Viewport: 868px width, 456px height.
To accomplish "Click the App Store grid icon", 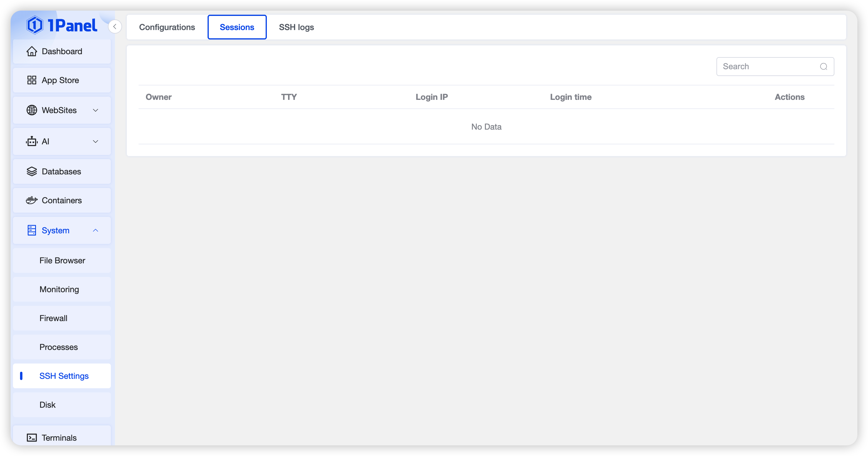I will coord(32,80).
